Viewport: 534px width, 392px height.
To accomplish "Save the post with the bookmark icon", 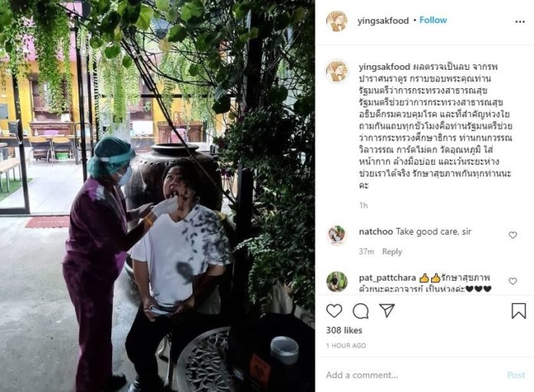I will 519,311.
